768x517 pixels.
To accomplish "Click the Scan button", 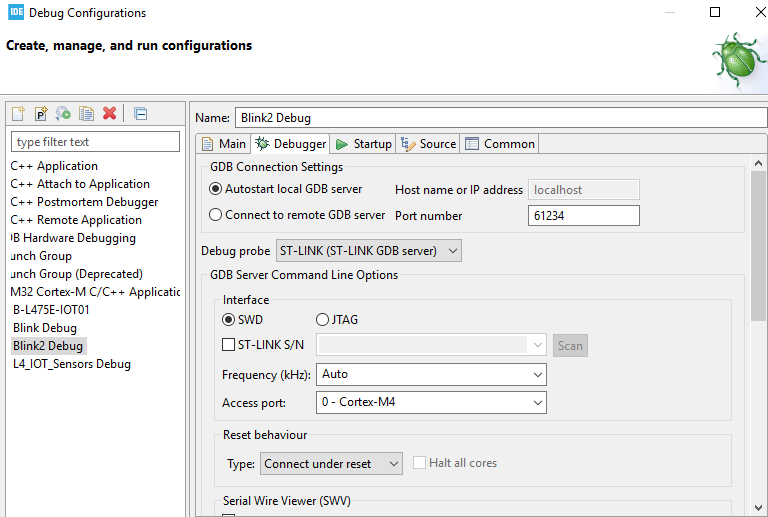I will click(x=570, y=346).
